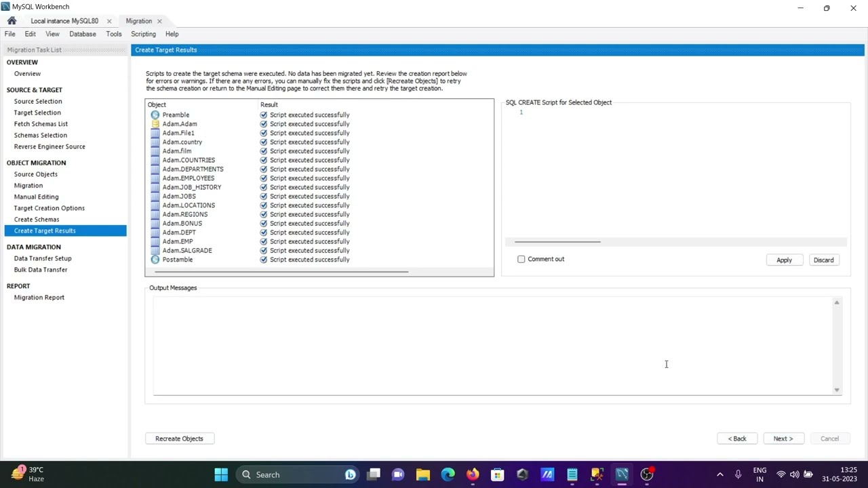Click success check icon for Adam.LOCATIONS
Screen dimensions: 868x488
coord(264,205)
